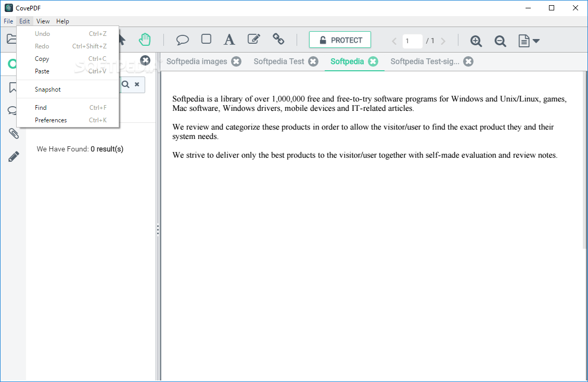Click the PROTECT button
The image size is (588, 382).
point(340,40)
